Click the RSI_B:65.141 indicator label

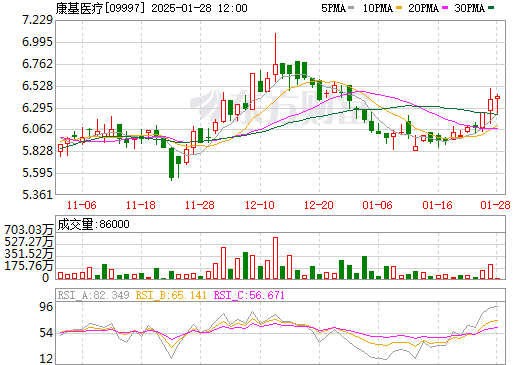pyautogui.click(x=171, y=295)
